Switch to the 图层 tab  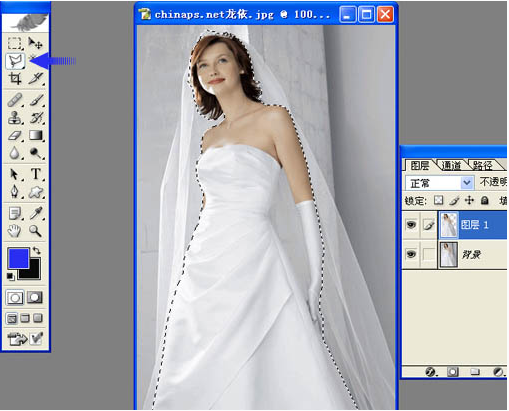(x=419, y=165)
